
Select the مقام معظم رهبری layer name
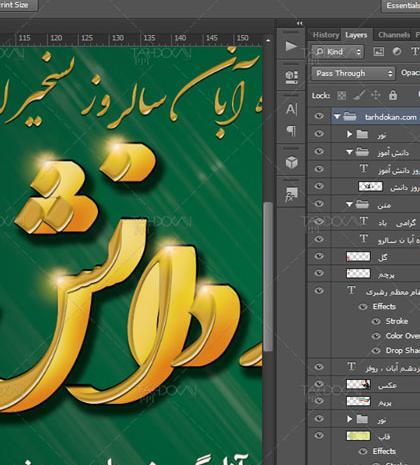(393, 292)
